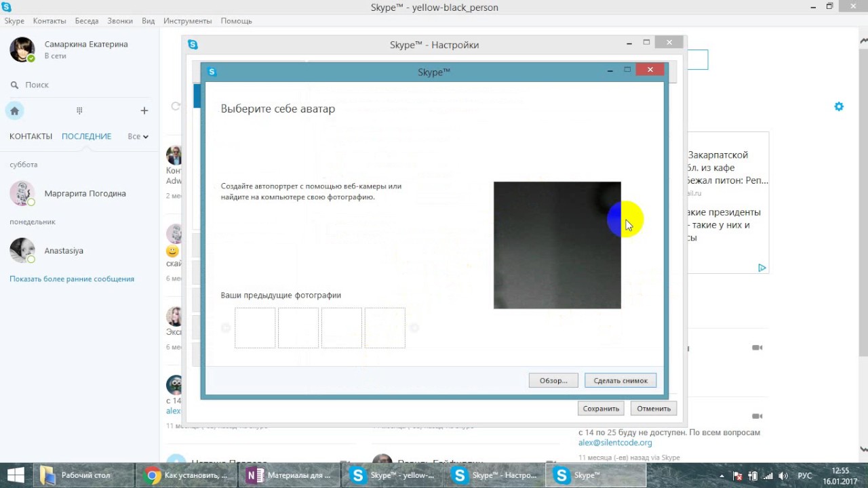Open the Контакты menu
The width and height of the screenshot is (868, 488).
pos(50,21)
